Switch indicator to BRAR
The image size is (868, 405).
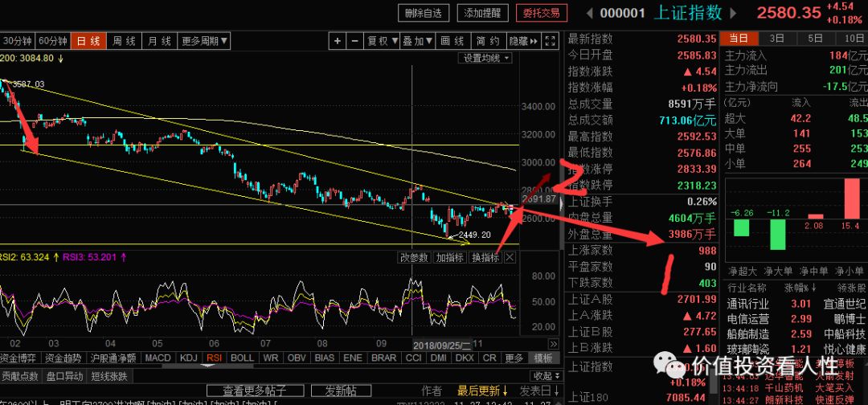tap(383, 358)
